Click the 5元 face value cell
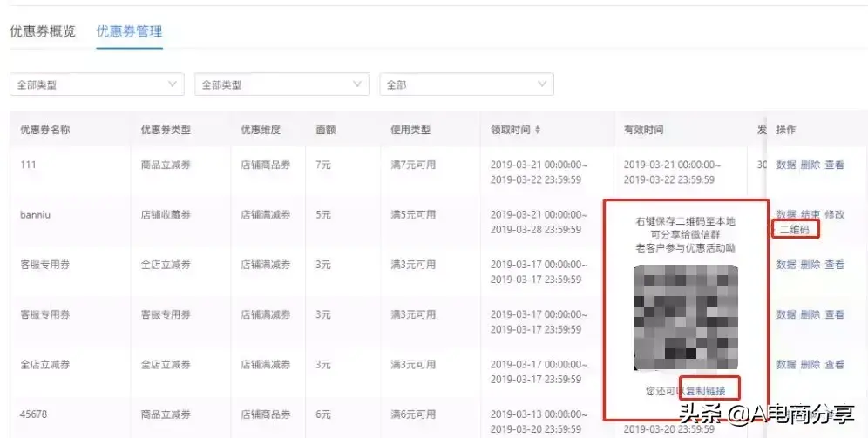This screenshot has width=868, height=438. [x=323, y=214]
